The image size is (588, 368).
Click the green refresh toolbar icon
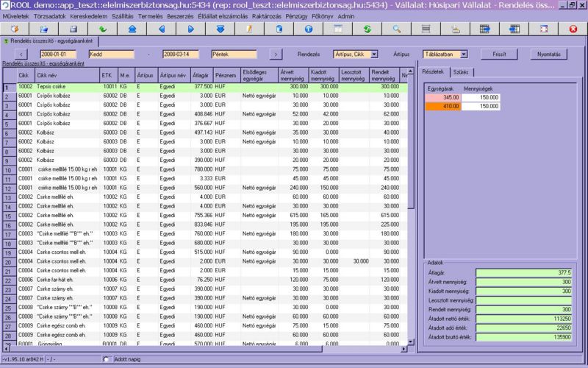pyautogui.click(x=367, y=29)
